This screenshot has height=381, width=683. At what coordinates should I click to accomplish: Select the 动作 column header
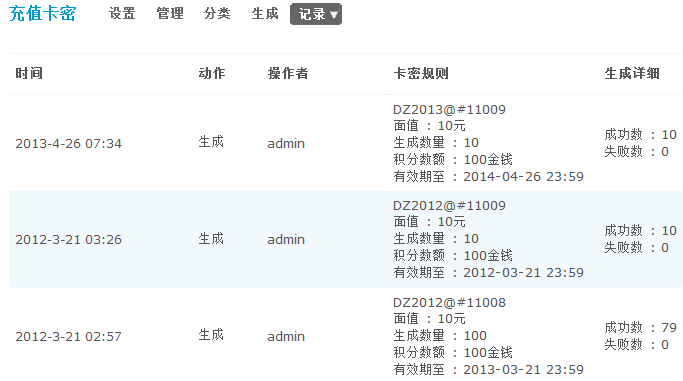click(212, 73)
